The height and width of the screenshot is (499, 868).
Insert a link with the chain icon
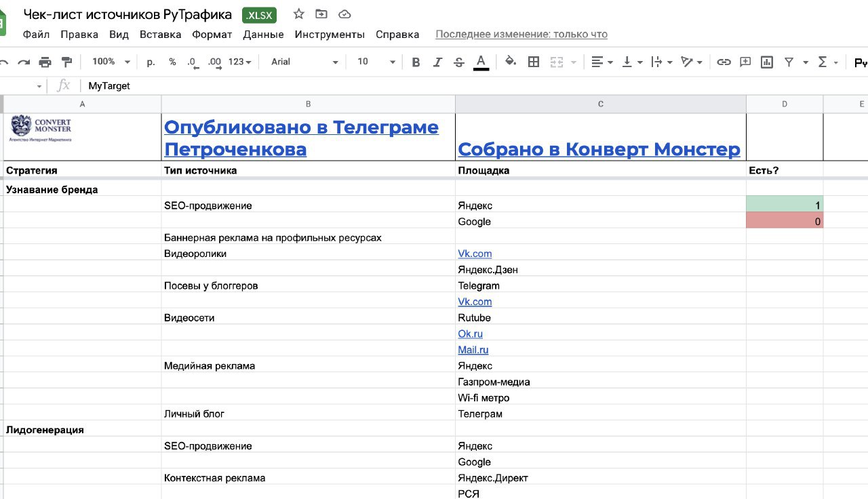point(724,62)
